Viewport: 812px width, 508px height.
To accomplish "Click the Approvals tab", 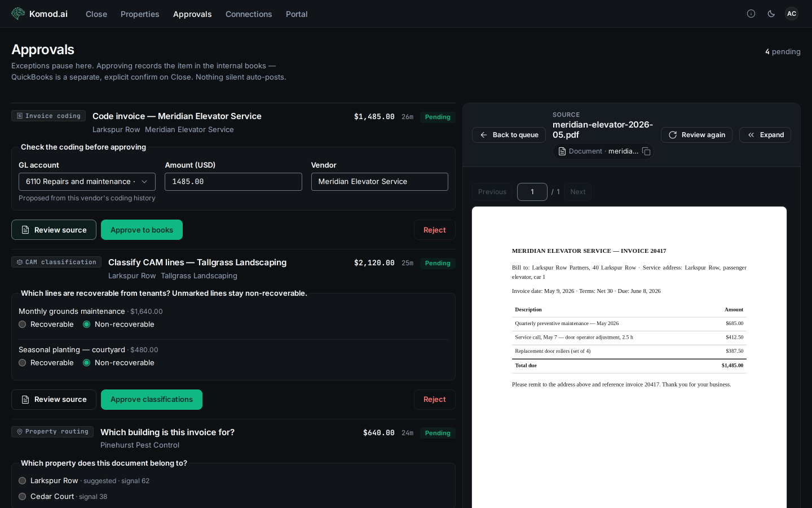I will click(192, 14).
